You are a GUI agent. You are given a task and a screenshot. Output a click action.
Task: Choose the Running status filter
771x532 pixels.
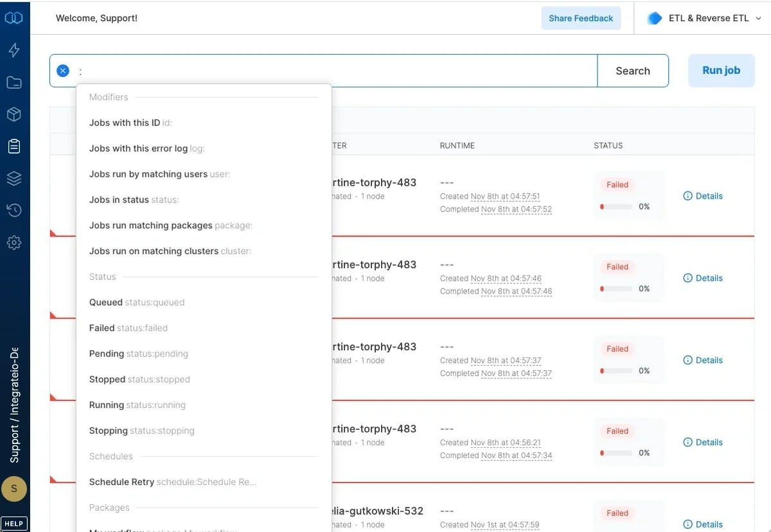point(204,405)
